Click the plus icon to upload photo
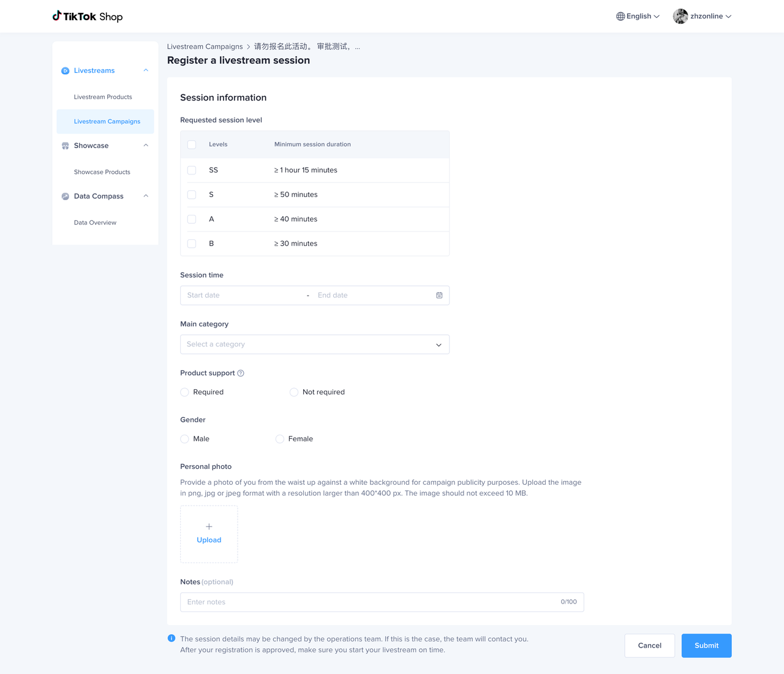Viewport: 784px width, 674px height. [209, 526]
